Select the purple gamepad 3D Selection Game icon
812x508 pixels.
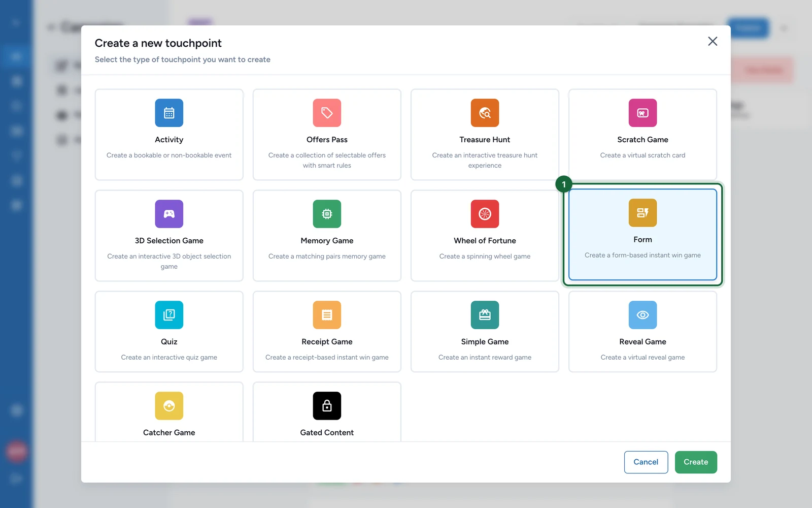point(169,214)
